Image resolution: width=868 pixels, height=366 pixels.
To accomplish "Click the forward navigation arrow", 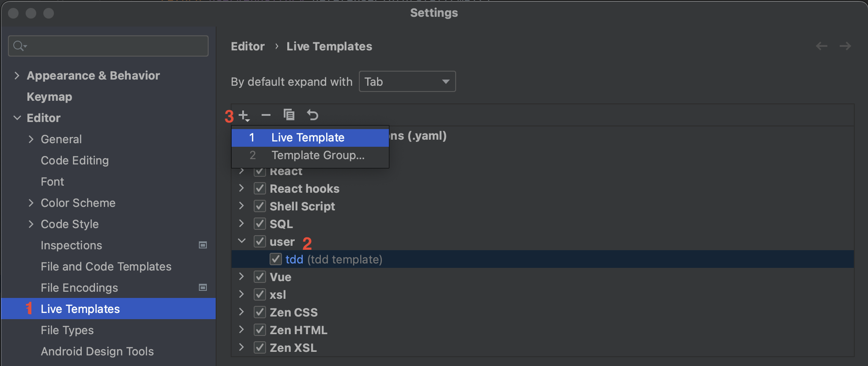I will tap(845, 46).
